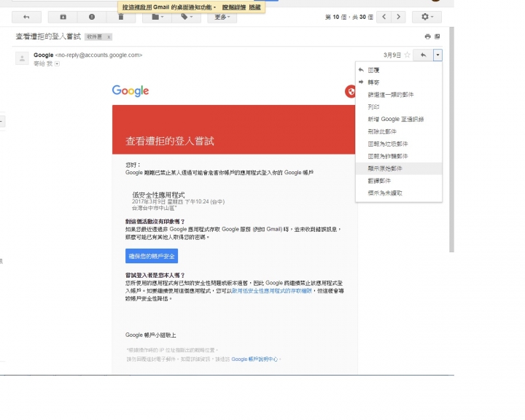
Task: Click the sender avatar picture
Action: click(22, 58)
